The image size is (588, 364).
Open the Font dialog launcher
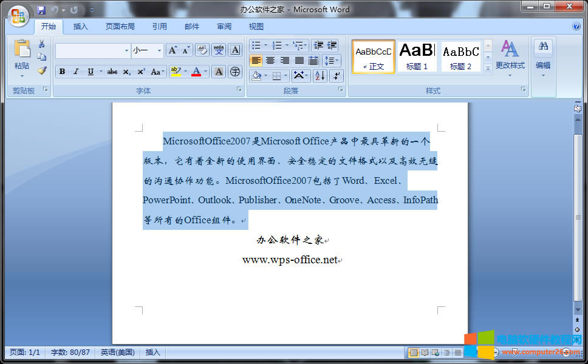(x=239, y=89)
